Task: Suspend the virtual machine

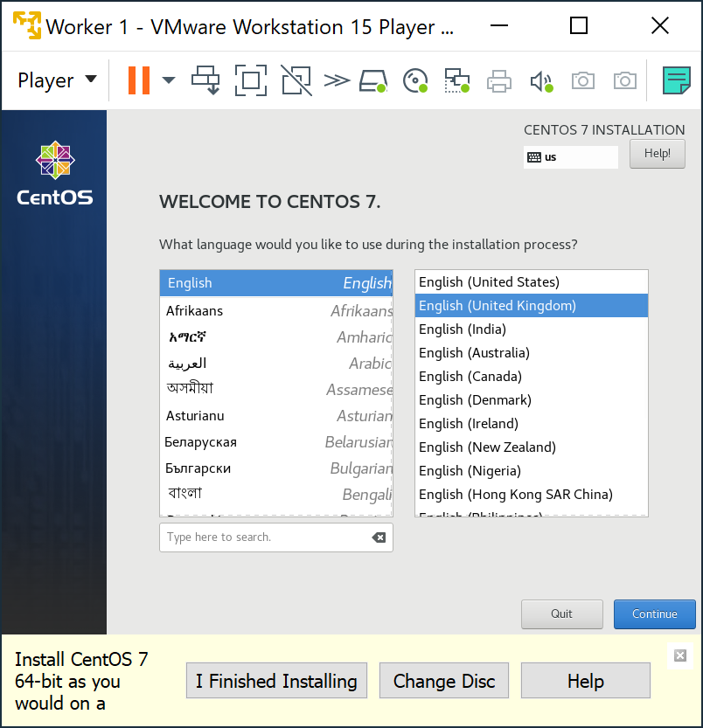Action: point(140,80)
